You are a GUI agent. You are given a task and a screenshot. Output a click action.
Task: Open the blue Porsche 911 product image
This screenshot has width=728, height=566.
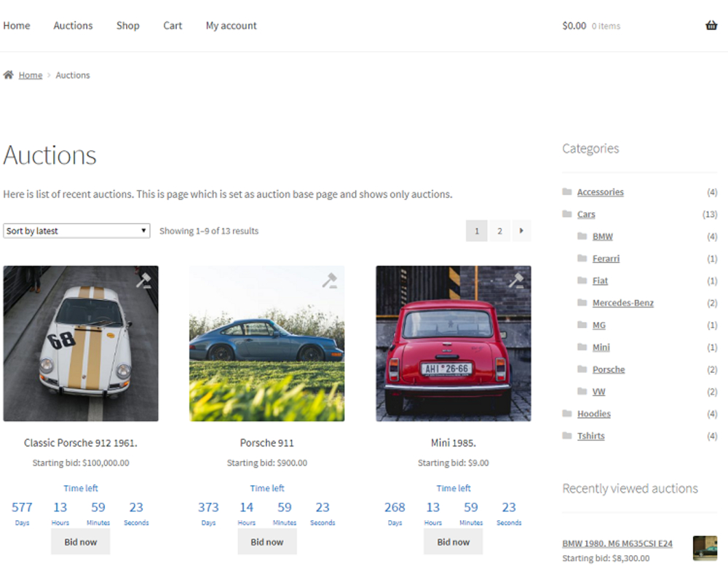coord(267,343)
